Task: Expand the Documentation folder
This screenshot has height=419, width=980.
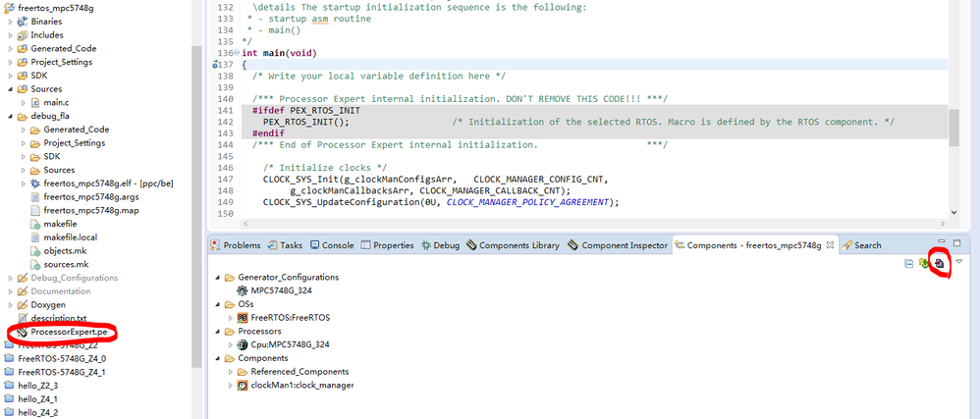Action: click(11, 291)
